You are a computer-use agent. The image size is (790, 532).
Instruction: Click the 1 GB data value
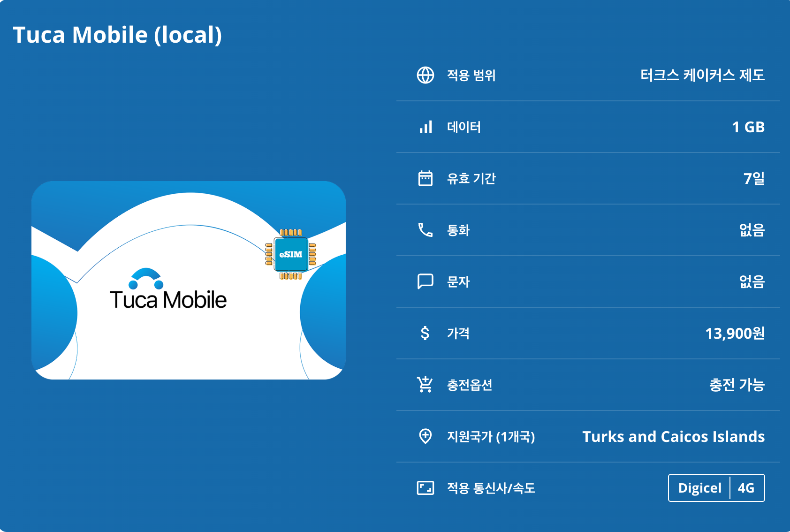(x=748, y=127)
